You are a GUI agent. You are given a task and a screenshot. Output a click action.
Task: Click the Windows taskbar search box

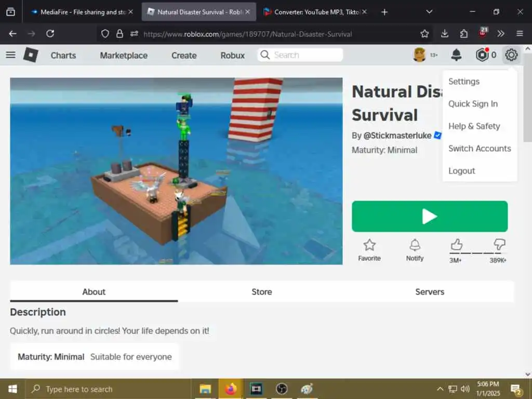pyautogui.click(x=109, y=389)
